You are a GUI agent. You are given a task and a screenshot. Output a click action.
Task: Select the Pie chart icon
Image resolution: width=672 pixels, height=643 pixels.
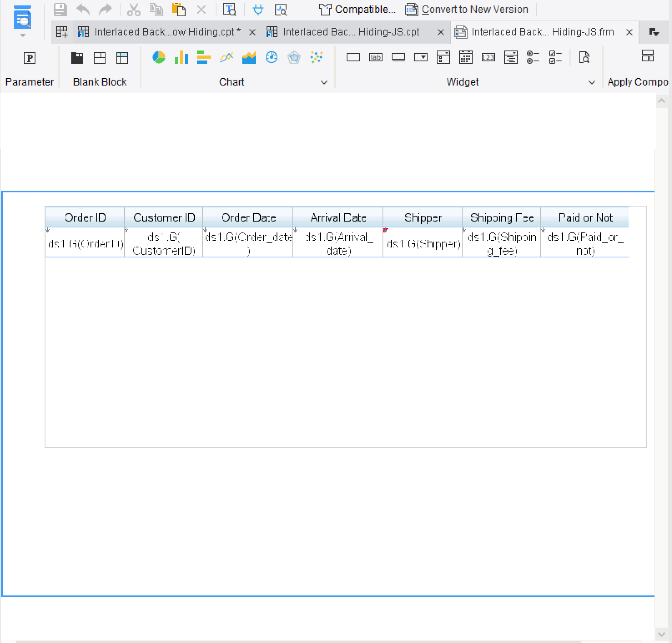pos(159,58)
